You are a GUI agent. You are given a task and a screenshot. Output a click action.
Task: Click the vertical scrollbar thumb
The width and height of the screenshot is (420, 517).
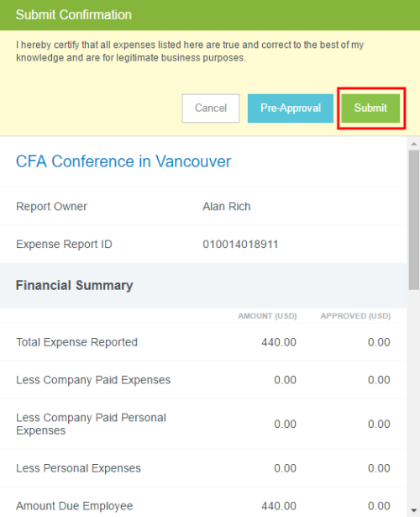414,220
